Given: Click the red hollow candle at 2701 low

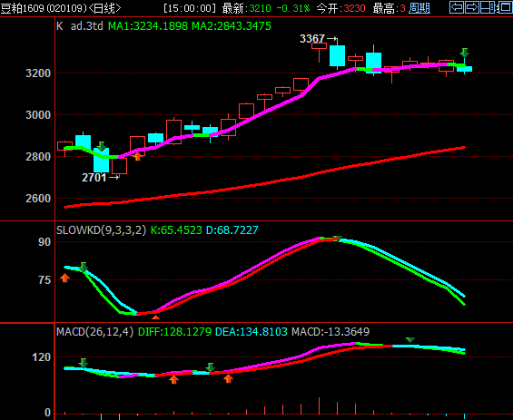Looking at the screenshot, I should 120,166.
